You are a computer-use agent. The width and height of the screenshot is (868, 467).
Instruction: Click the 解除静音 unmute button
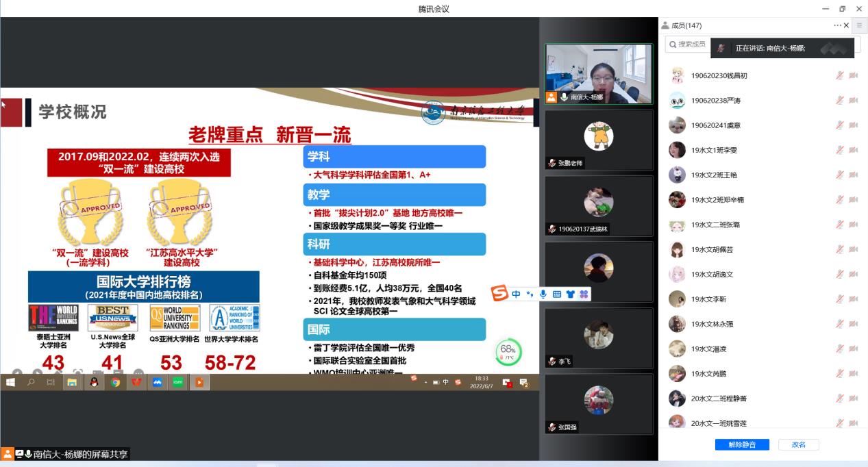(x=742, y=444)
